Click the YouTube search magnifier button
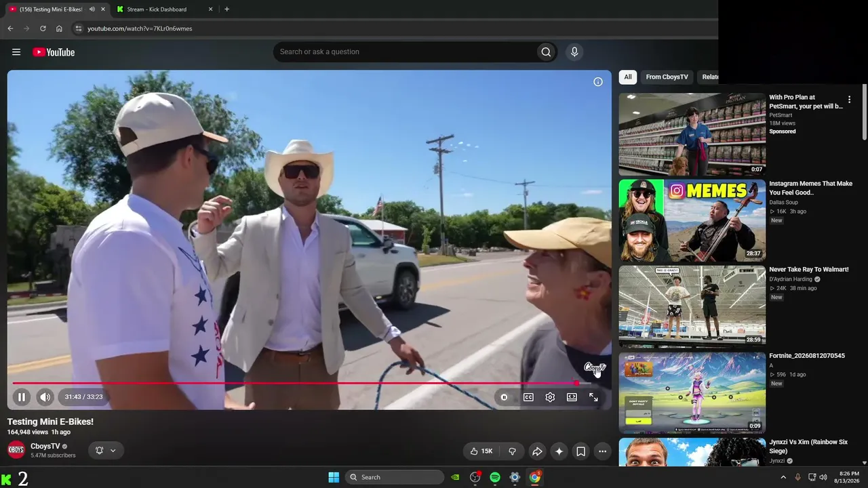 pos(546,52)
